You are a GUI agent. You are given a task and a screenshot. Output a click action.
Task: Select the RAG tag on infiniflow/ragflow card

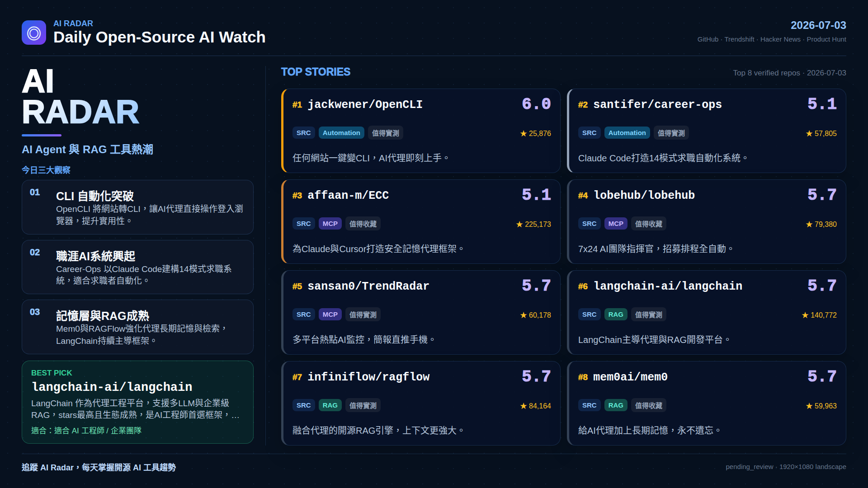click(x=330, y=405)
